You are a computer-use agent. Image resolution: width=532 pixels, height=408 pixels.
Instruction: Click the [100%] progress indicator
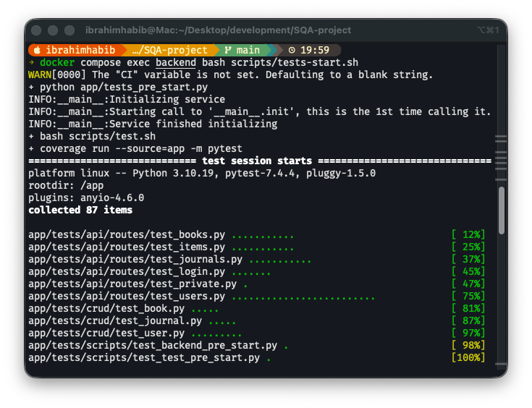click(x=468, y=357)
